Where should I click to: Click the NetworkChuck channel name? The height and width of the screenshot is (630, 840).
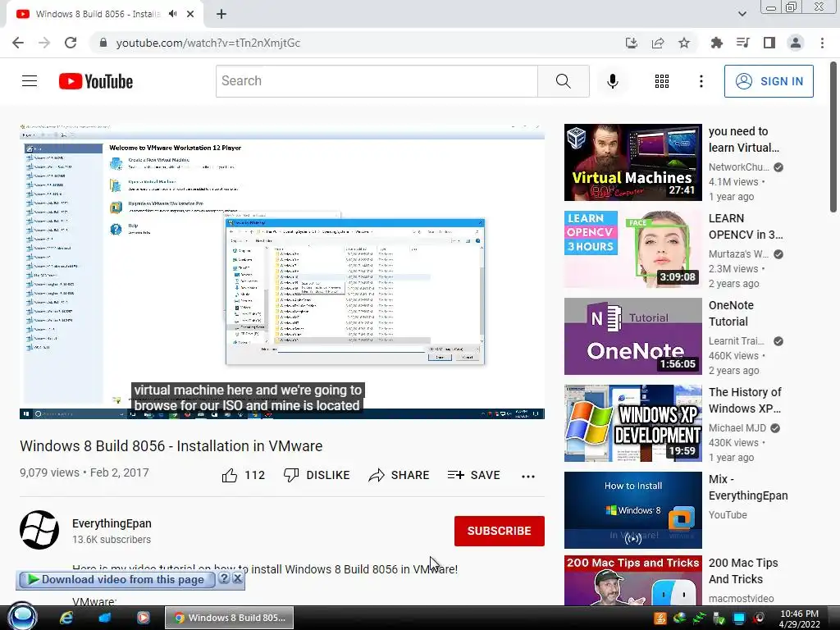[x=739, y=167]
